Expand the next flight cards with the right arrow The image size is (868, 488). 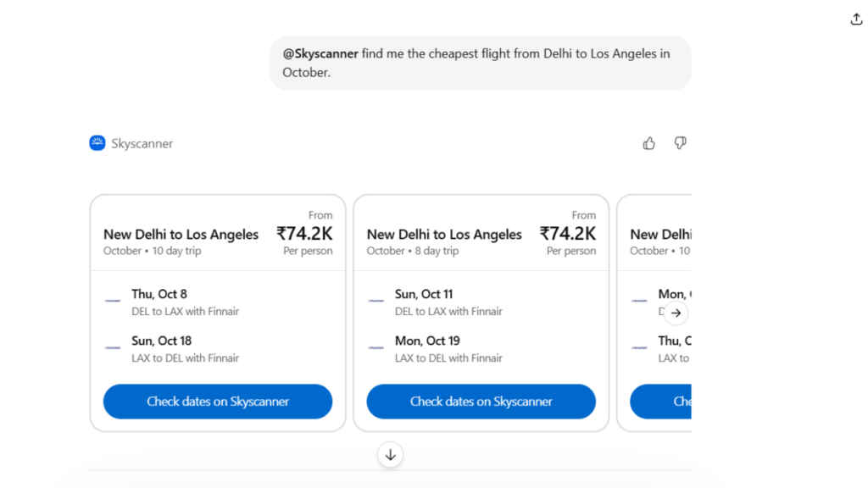click(676, 313)
